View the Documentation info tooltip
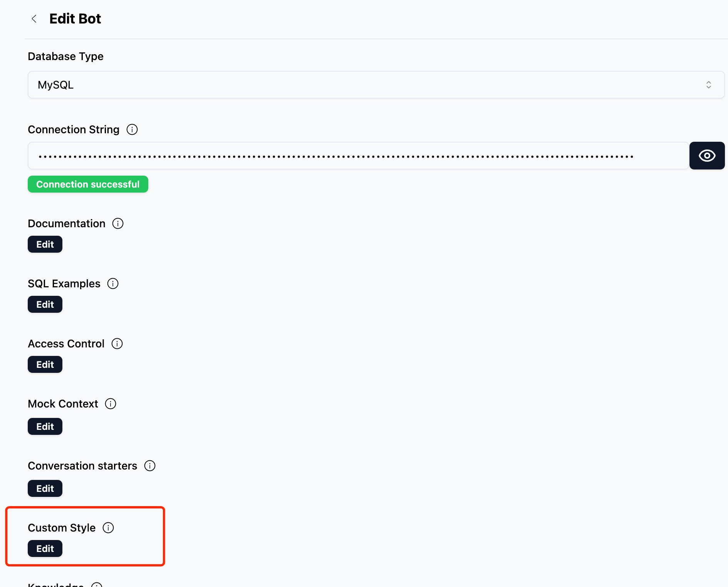728x587 pixels. point(117,223)
